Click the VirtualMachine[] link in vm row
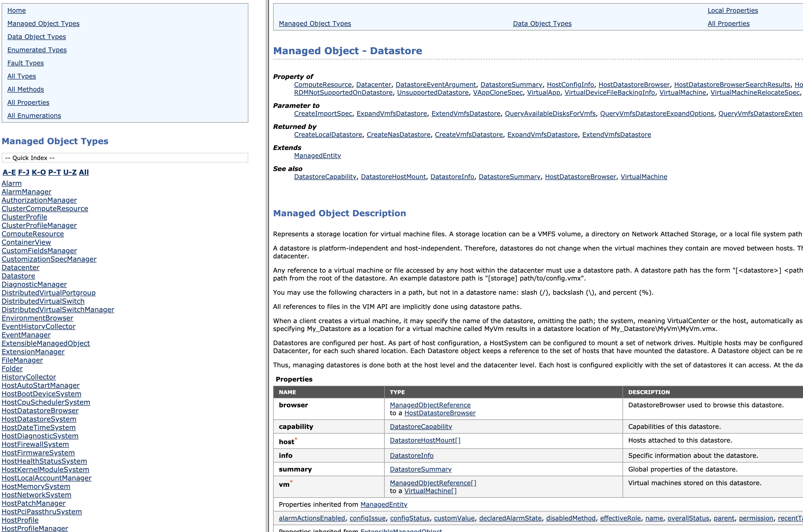Image resolution: width=803 pixels, height=532 pixels. pos(430,491)
